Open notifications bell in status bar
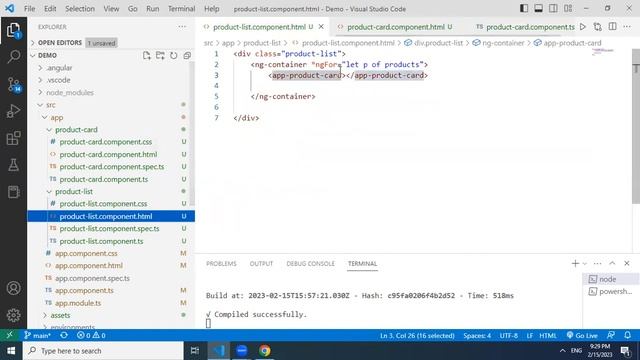Image resolution: width=640 pixels, height=360 pixels. pyautogui.click(x=627, y=336)
